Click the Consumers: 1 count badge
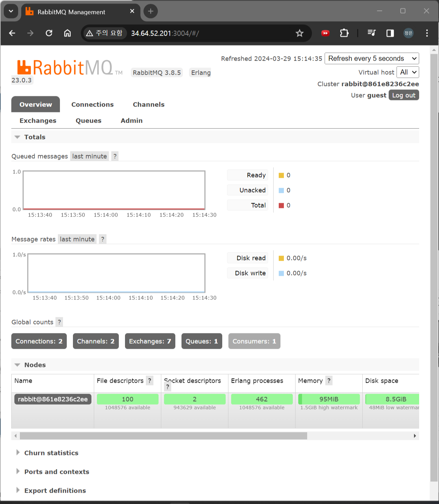The width and height of the screenshot is (439, 504). point(254,341)
